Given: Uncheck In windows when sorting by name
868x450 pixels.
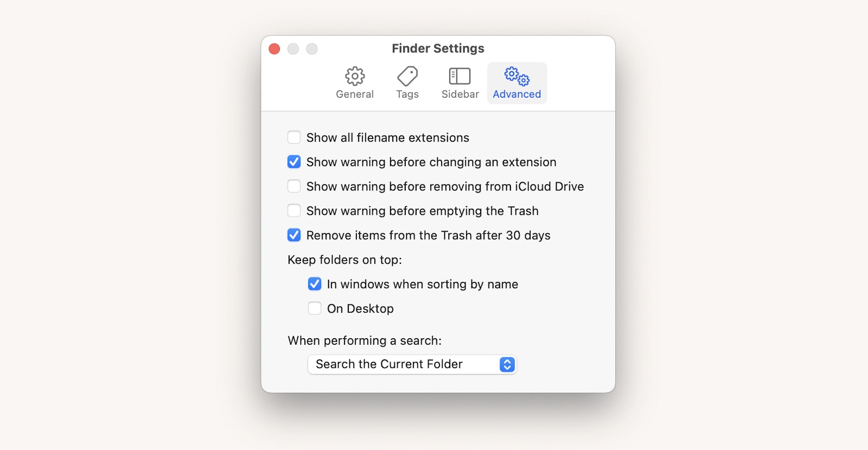Looking at the screenshot, I should click(x=315, y=284).
